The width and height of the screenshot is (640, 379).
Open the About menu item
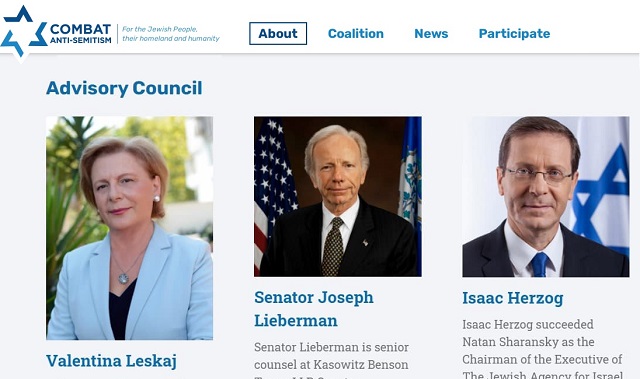point(278,33)
